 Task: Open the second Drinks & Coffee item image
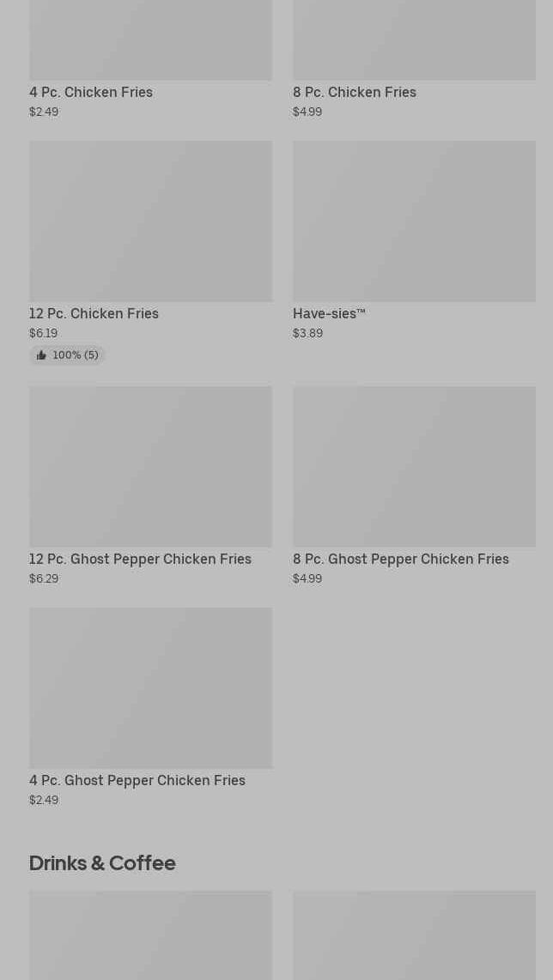coord(414,935)
